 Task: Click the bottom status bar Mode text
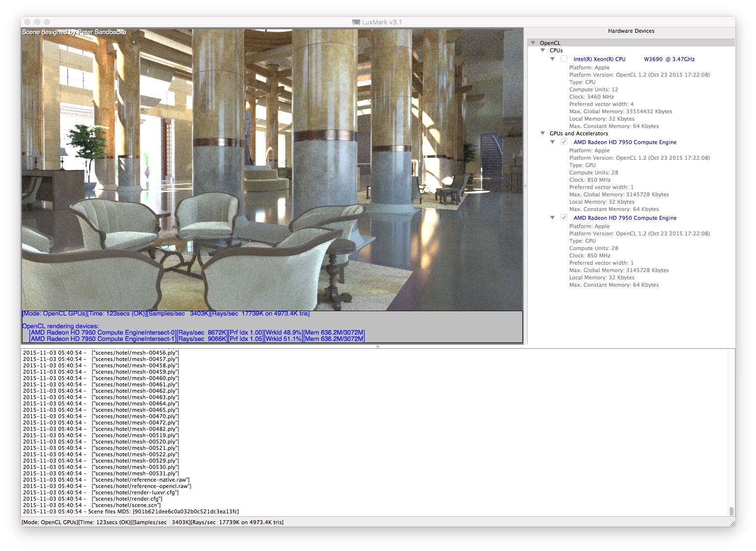[152, 522]
